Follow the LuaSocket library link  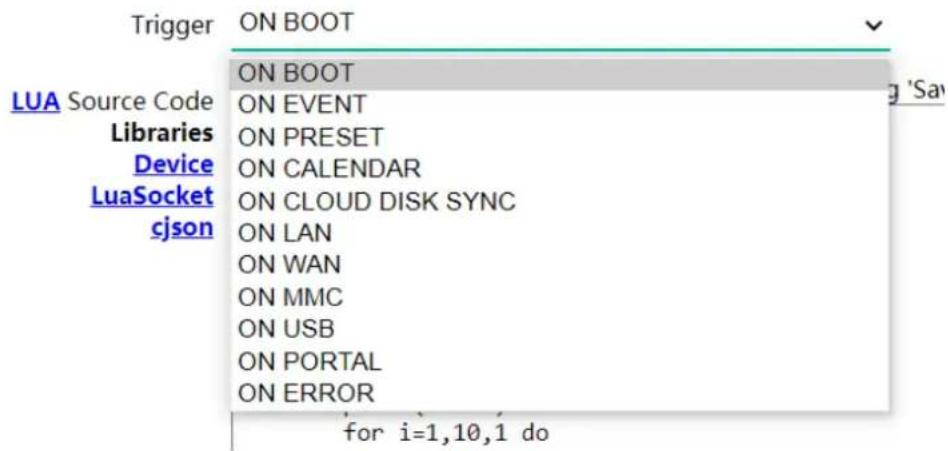click(x=152, y=196)
